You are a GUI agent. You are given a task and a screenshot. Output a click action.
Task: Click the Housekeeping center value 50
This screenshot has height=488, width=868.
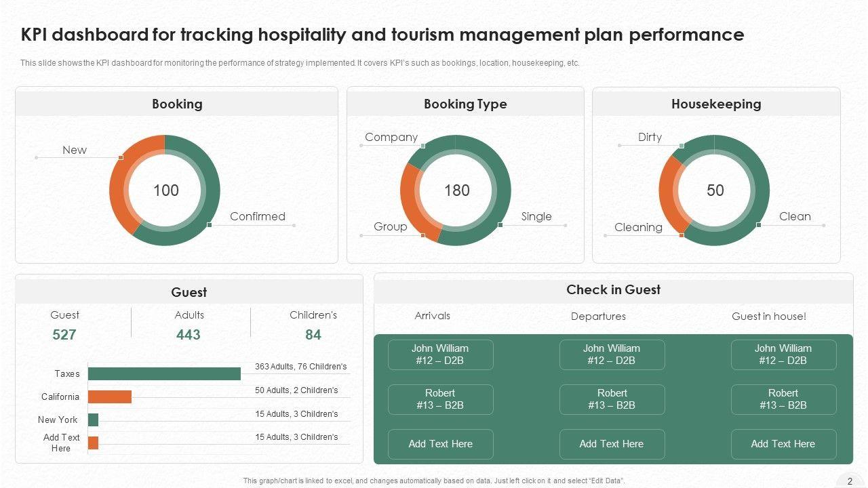(715, 190)
